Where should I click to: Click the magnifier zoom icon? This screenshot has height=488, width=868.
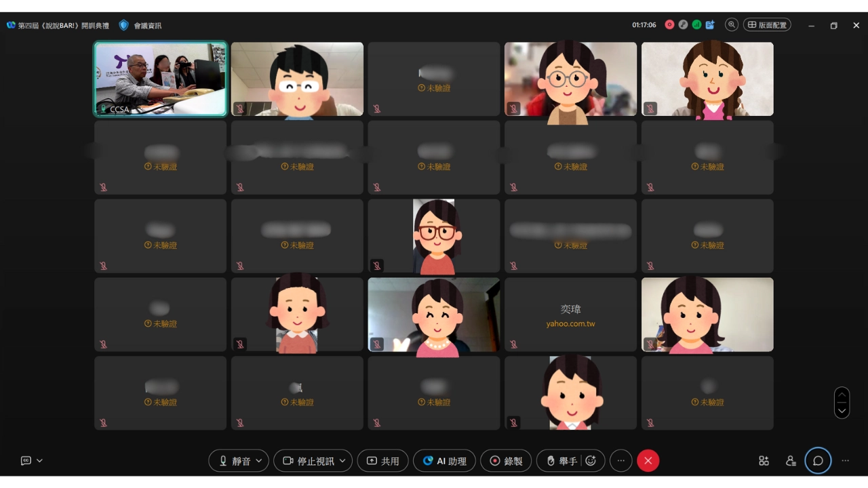[732, 25]
